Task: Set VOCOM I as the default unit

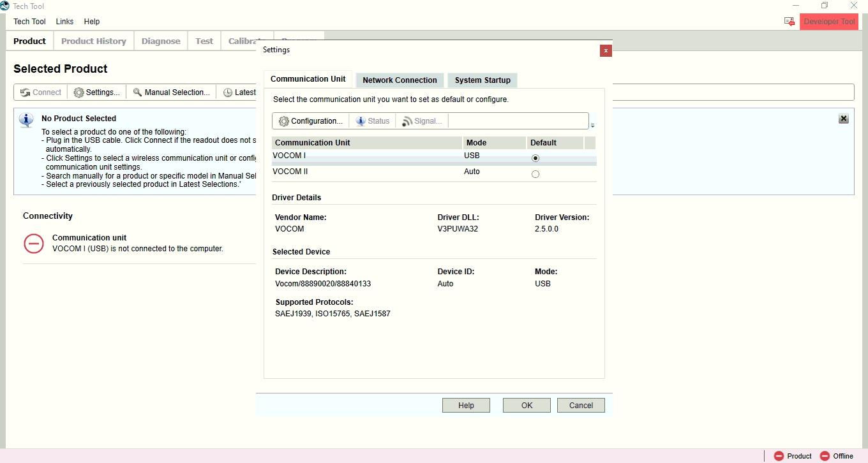Action: (535, 158)
